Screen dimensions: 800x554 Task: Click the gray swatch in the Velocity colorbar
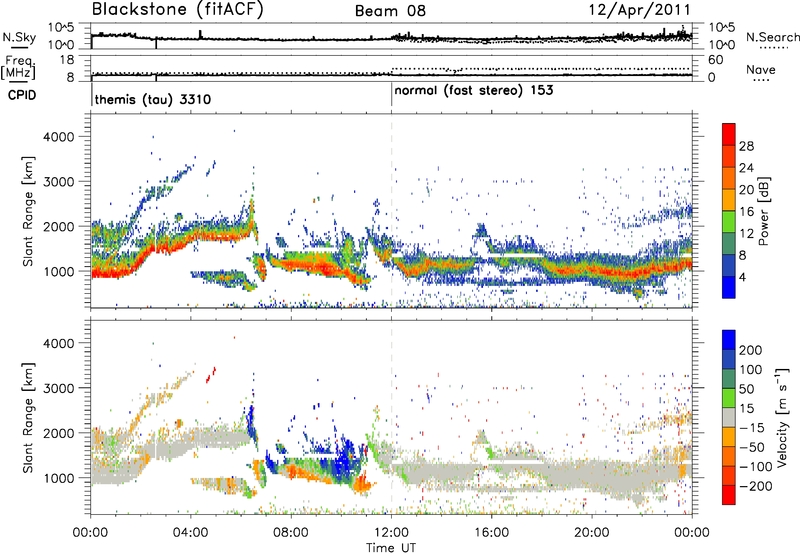click(729, 417)
